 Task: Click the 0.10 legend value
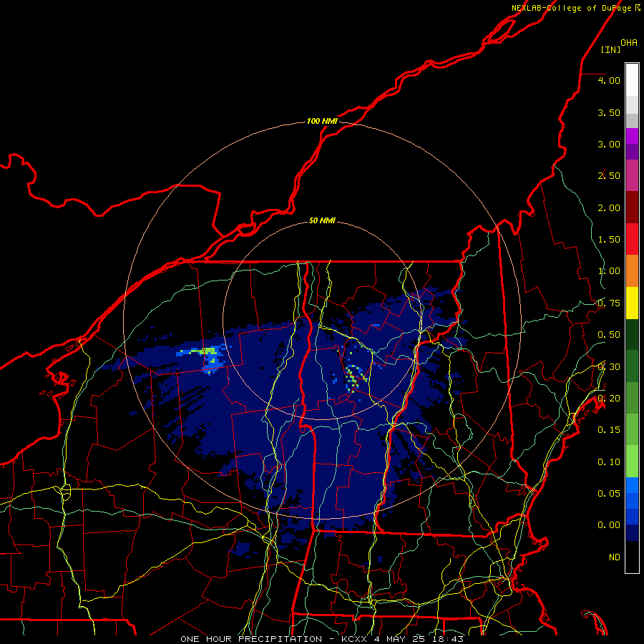[609, 462]
